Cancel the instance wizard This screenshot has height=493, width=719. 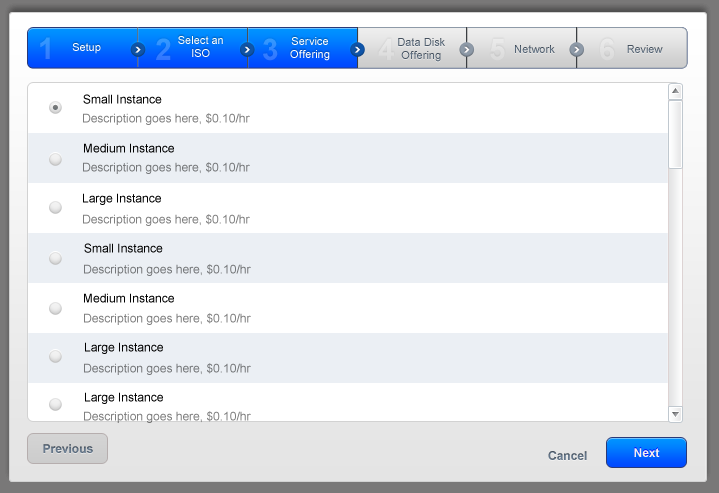(567, 456)
